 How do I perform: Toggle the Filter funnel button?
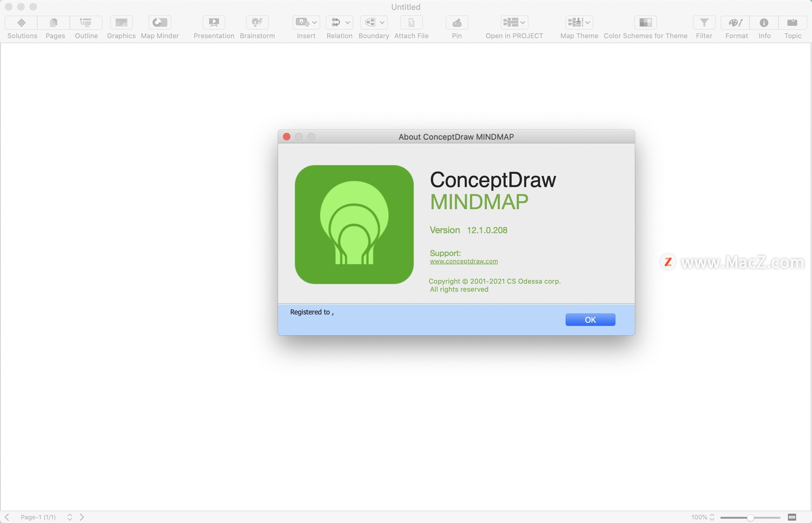click(x=704, y=22)
